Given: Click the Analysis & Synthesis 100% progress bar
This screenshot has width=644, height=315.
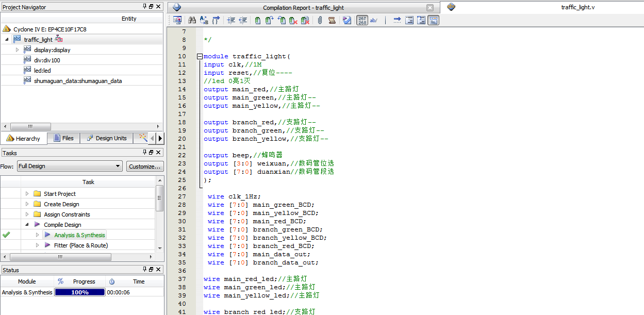Looking at the screenshot, I should coord(80,292).
